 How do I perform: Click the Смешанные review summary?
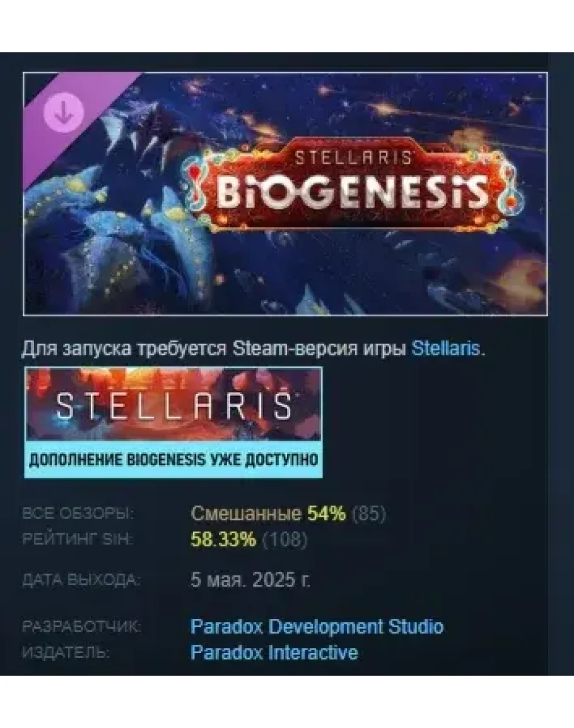pos(246,514)
